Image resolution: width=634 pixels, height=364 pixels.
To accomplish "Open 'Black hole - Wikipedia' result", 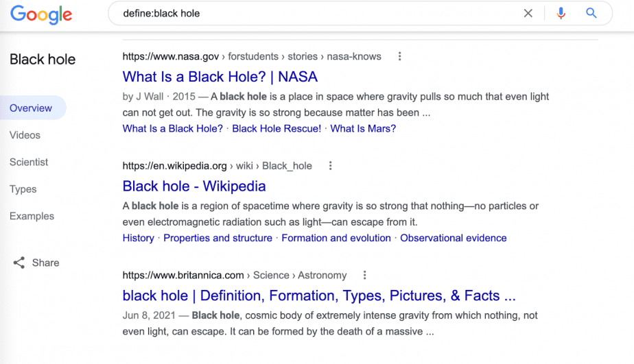I will (194, 186).
